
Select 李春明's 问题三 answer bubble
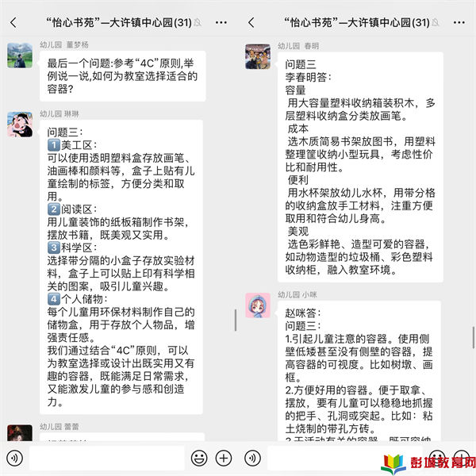[x=360, y=167]
